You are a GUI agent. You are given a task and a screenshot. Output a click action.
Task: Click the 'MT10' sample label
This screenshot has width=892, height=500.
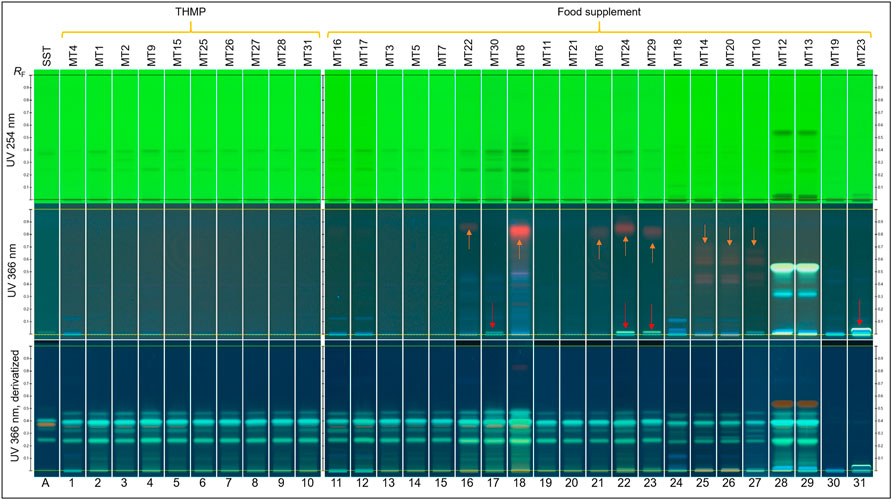click(x=756, y=53)
